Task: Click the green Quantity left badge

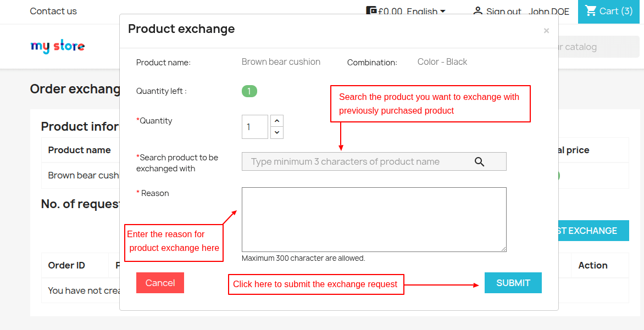Action: [249, 91]
